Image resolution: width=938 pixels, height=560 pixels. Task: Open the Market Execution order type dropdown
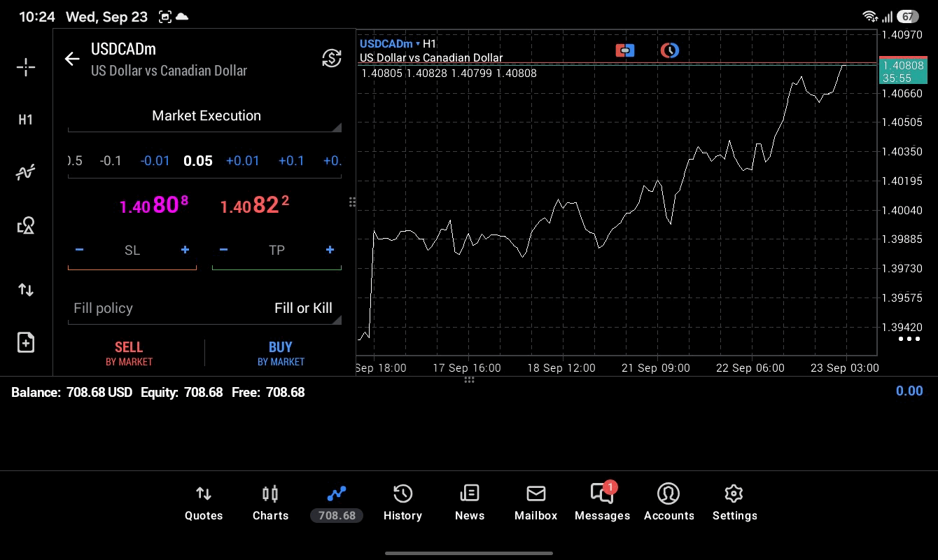tap(204, 116)
